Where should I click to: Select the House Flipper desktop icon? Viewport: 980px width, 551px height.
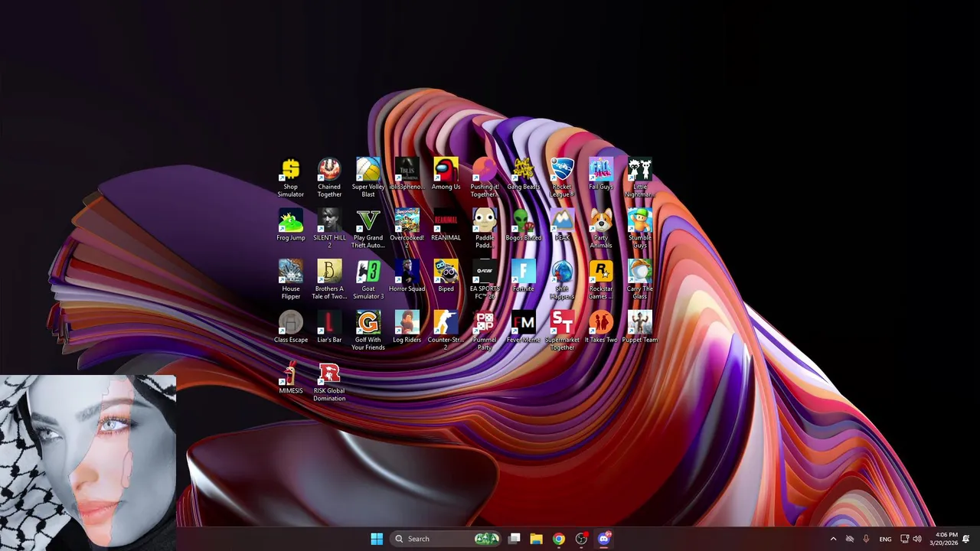click(x=290, y=279)
